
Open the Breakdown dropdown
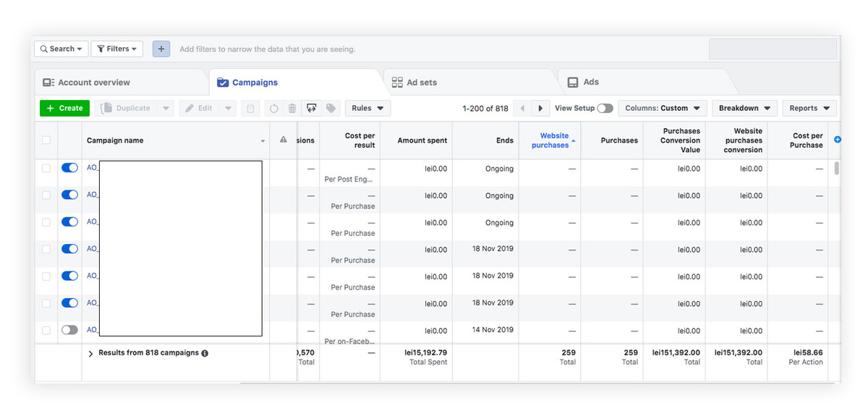744,109
